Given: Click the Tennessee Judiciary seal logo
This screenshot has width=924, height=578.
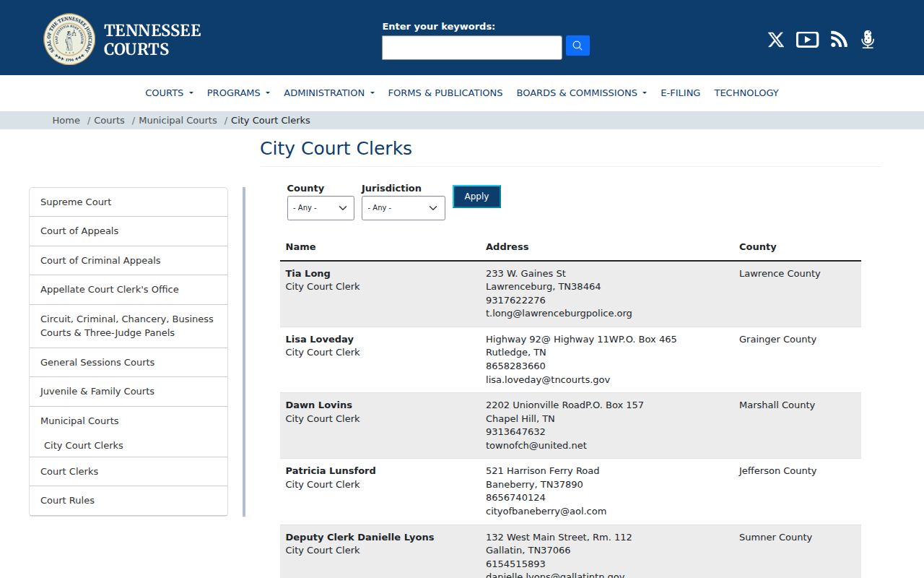Looking at the screenshot, I should point(69,39).
